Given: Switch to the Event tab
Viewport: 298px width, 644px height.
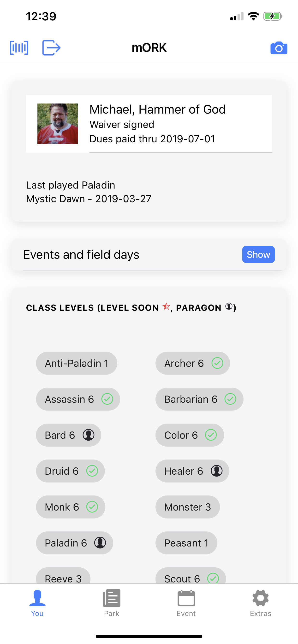Looking at the screenshot, I should (x=186, y=603).
